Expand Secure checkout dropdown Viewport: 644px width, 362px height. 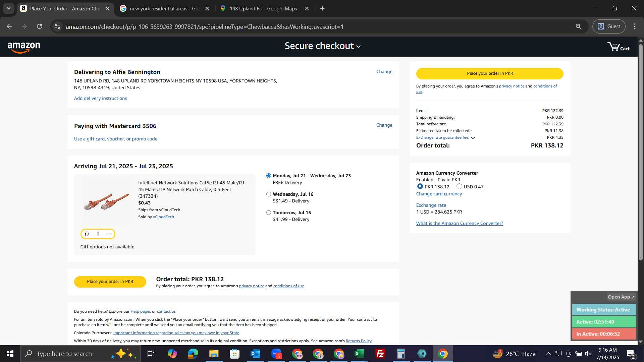point(322,46)
